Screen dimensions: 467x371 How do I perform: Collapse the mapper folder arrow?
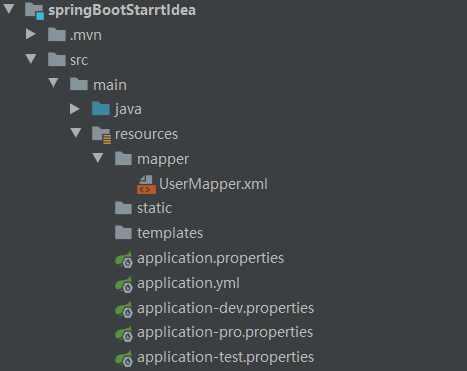pyautogui.click(x=98, y=158)
